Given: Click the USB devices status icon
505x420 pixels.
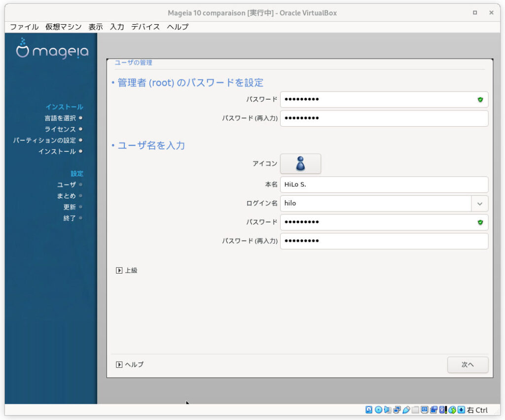Looking at the screenshot, I should [406, 410].
